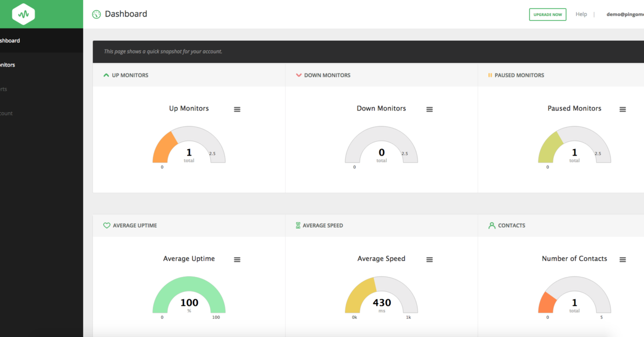Open the Down Monitors chart hamburger menu
Viewport: 644px width, 337px height.
(x=429, y=109)
